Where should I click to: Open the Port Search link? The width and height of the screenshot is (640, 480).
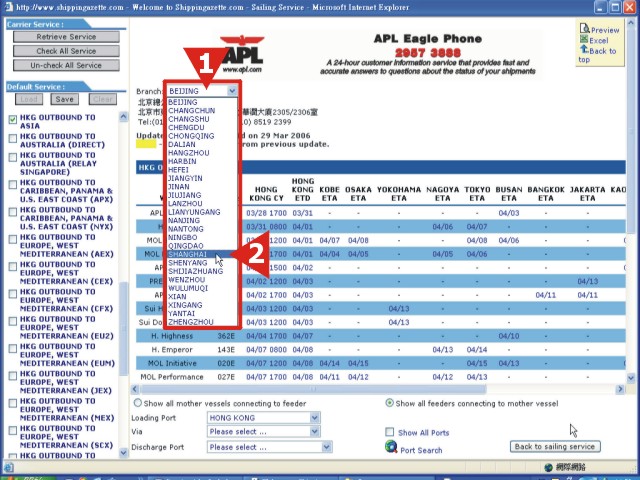pos(421,450)
